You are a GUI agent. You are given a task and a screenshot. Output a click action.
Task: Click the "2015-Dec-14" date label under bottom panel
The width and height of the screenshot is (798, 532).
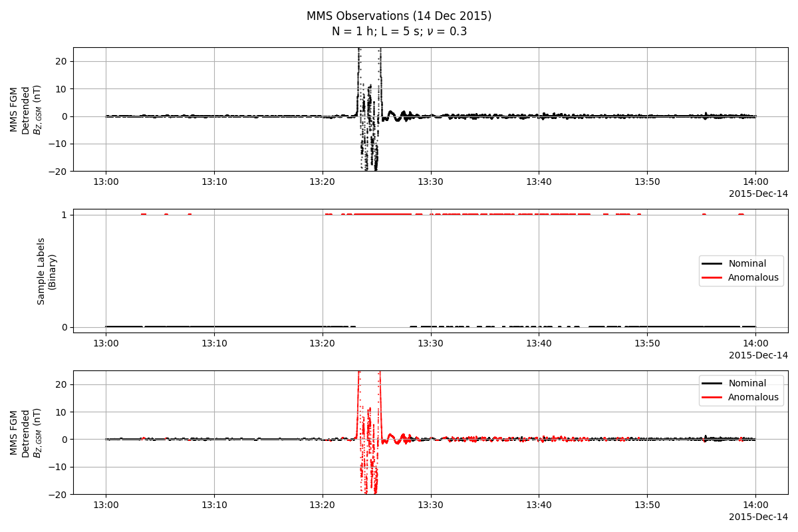(x=758, y=517)
